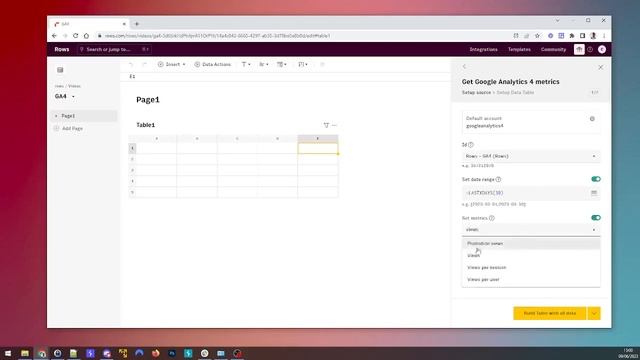Open a new browser tab

137,24
